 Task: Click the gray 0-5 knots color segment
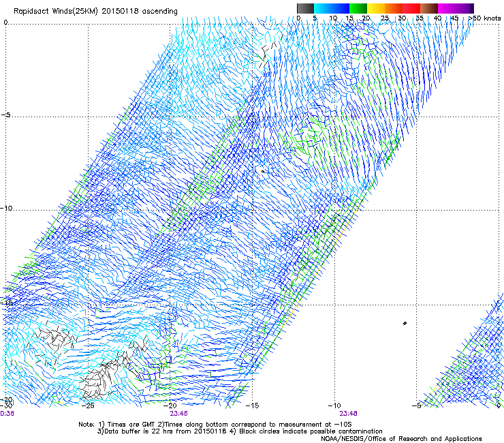click(x=305, y=8)
